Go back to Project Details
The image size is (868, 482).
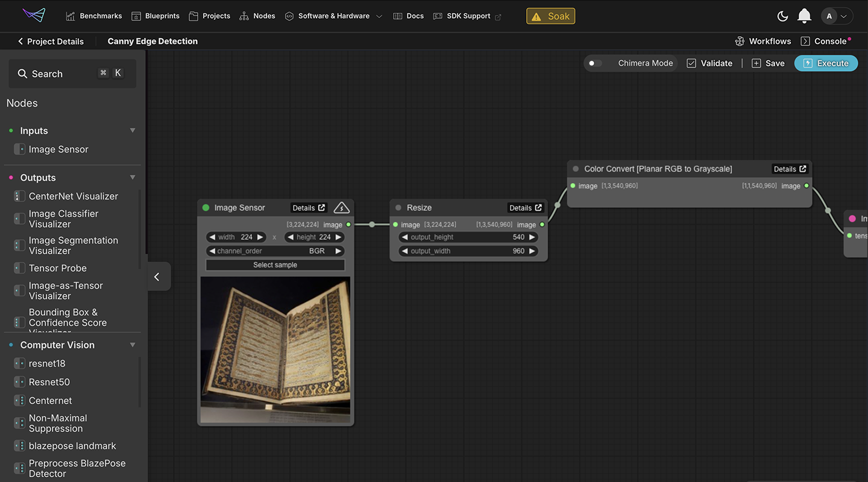click(x=51, y=42)
